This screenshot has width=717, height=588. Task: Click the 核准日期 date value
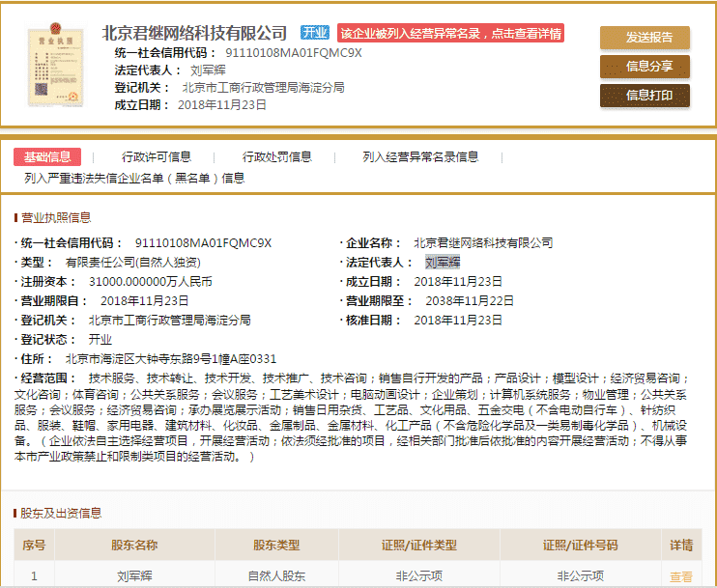tap(458, 320)
